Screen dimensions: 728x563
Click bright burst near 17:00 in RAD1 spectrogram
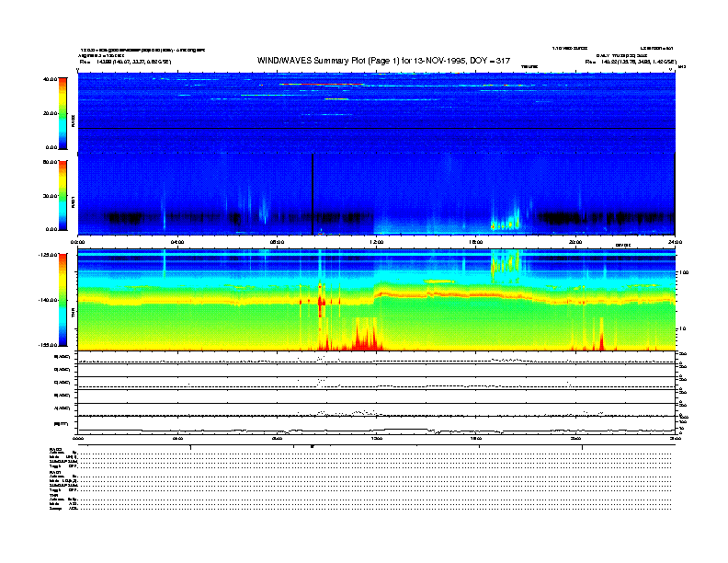(507, 221)
